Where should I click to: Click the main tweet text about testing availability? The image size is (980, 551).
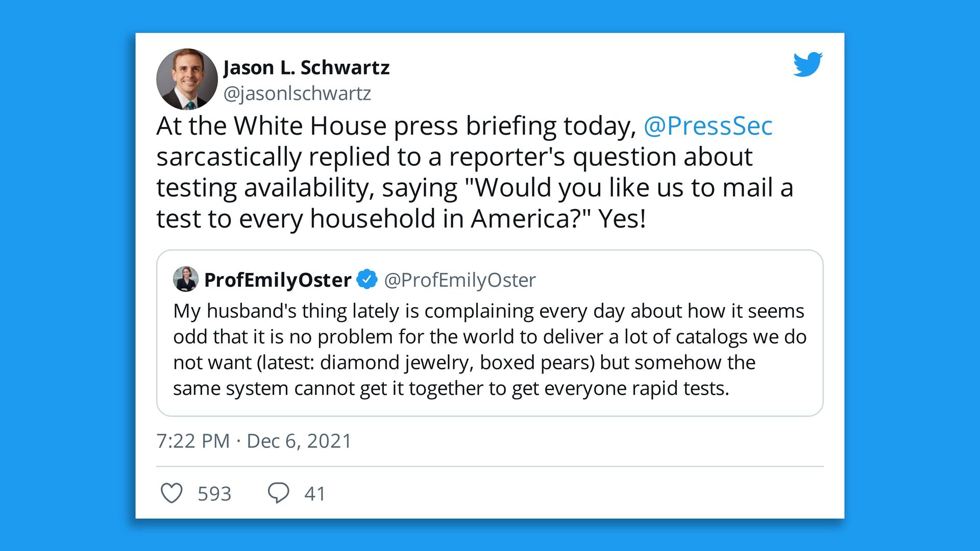click(x=454, y=172)
